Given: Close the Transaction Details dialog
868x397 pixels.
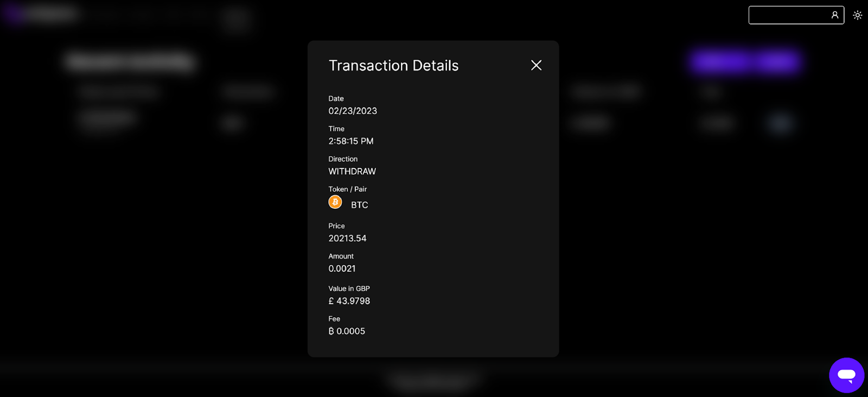Looking at the screenshot, I should pyautogui.click(x=536, y=65).
